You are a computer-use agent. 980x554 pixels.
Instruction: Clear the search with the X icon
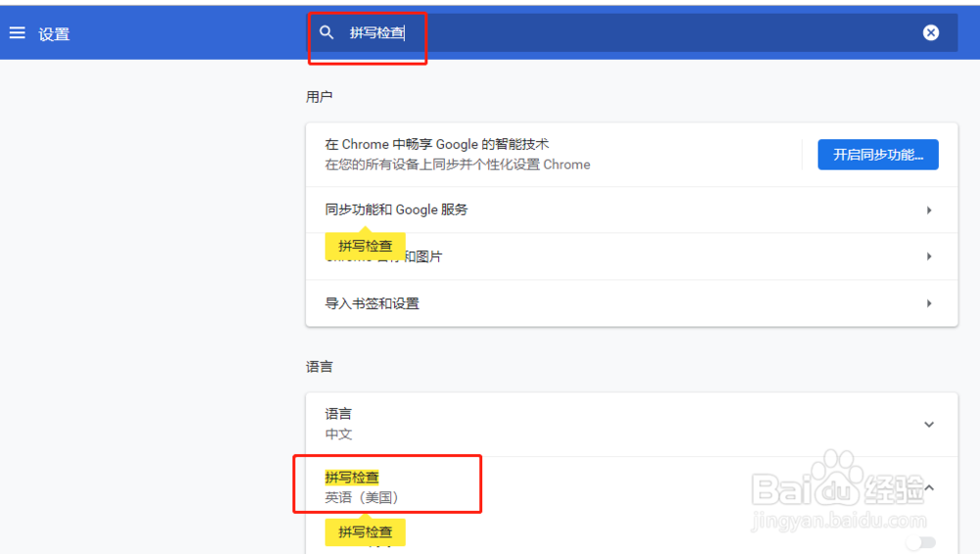tap(930, 32)
